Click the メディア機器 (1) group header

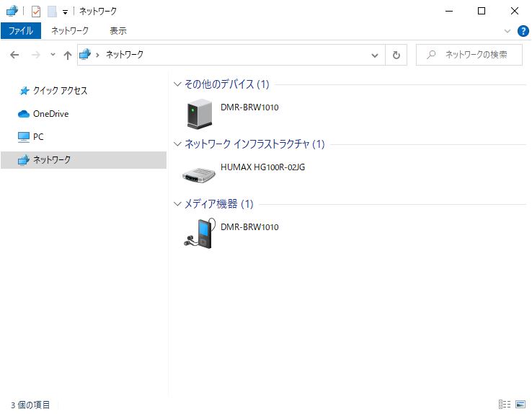pos(219,204)
